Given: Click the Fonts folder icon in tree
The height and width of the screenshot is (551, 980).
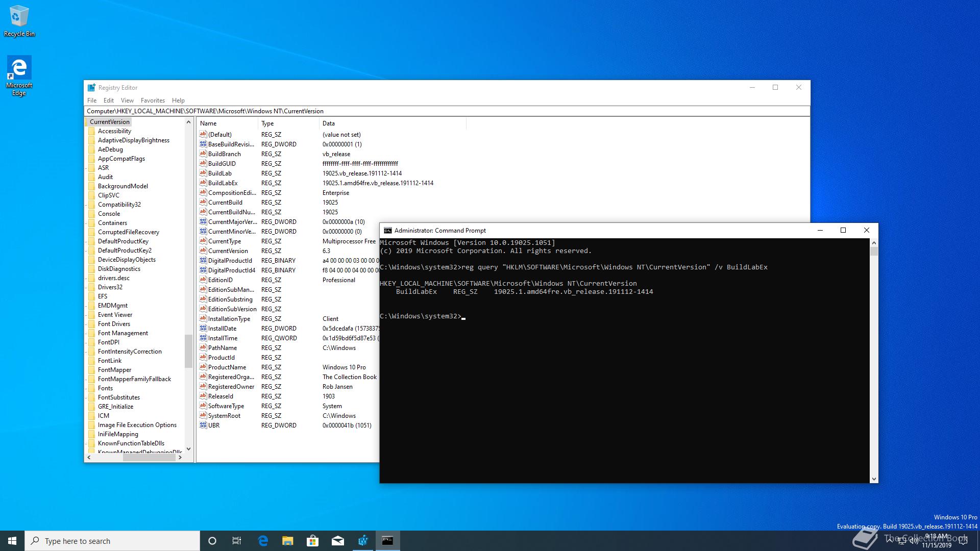Looking at the screenshot, I should pyautogui.click(x=92, y=388).
